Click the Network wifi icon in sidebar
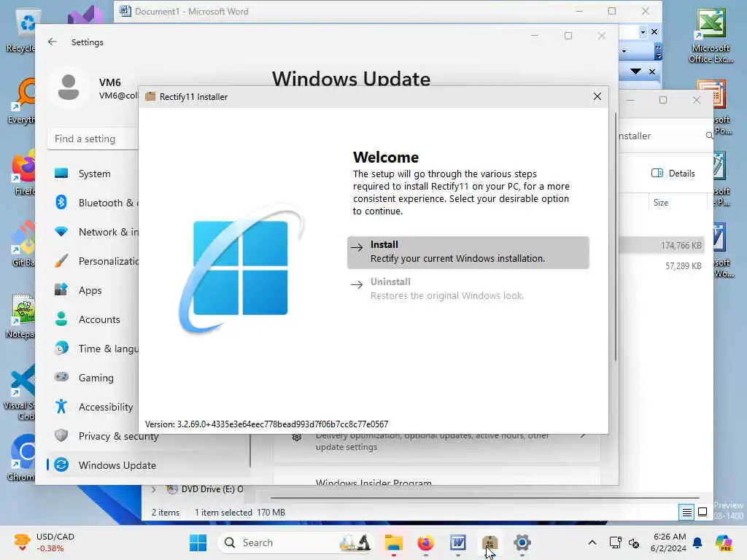Screen dimensions: 747x560 pos(61,232)
